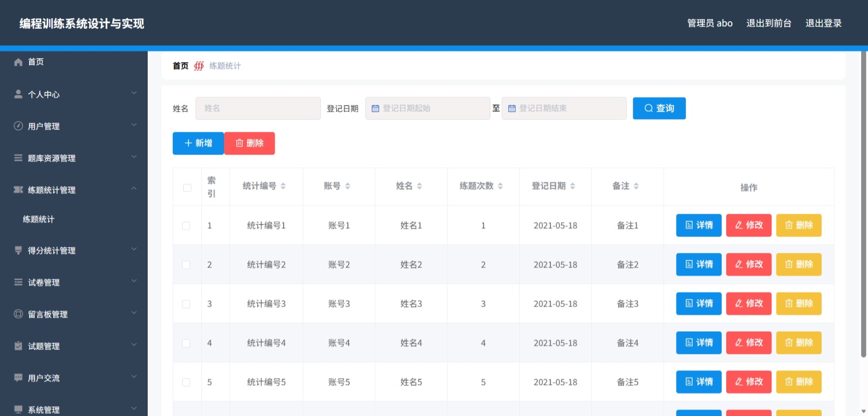This screenshot has height=416, width=868.
Task: Expand the 得分统计管理 chevron
Action: [x=134, y=249]
